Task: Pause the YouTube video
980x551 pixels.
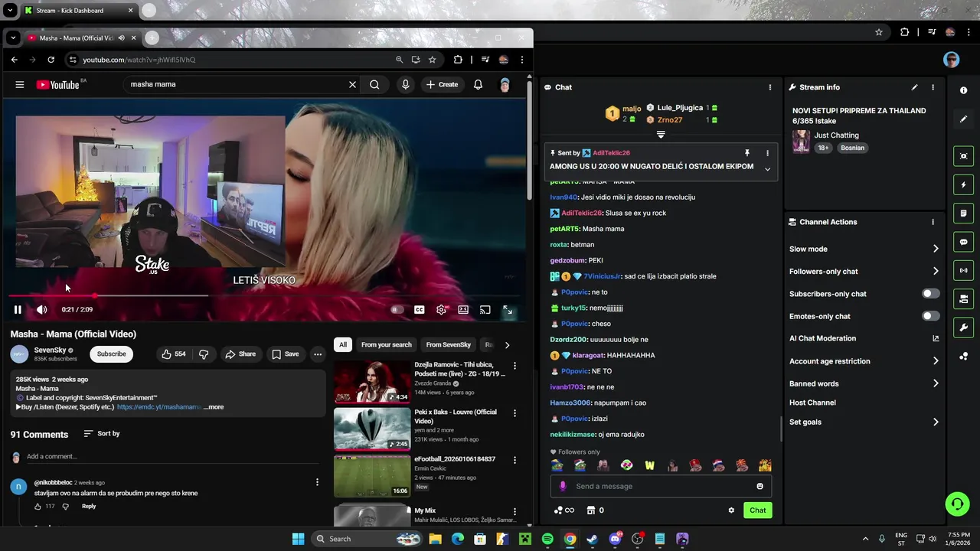Action: pyautogui.click(x=18, y=310)
